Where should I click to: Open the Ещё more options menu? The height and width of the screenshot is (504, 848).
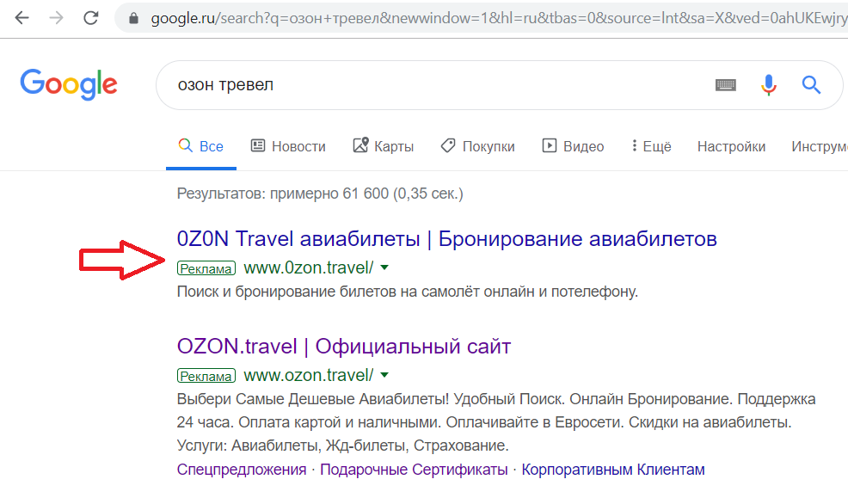coord(651,146)
